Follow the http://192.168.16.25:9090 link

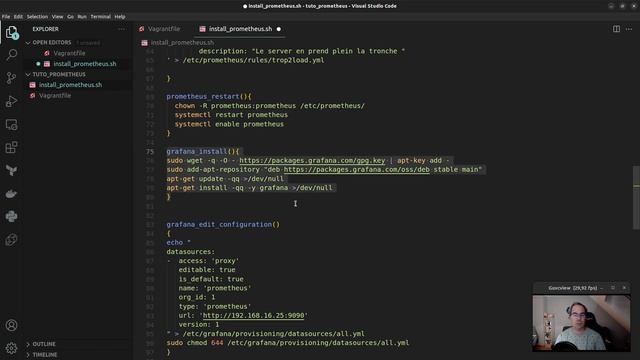[x=253, y=316]
